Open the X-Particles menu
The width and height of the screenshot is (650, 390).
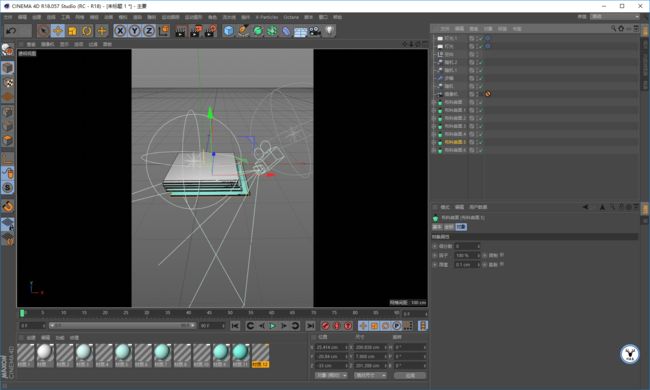pos(267,17)
